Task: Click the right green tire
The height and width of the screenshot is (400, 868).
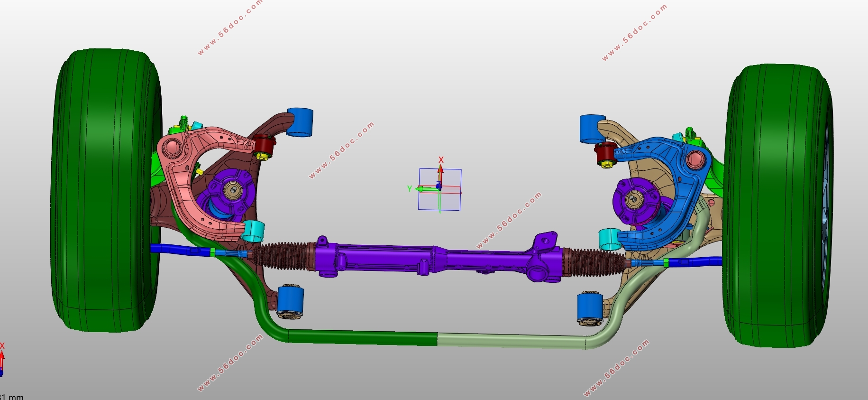Action: 777,205
